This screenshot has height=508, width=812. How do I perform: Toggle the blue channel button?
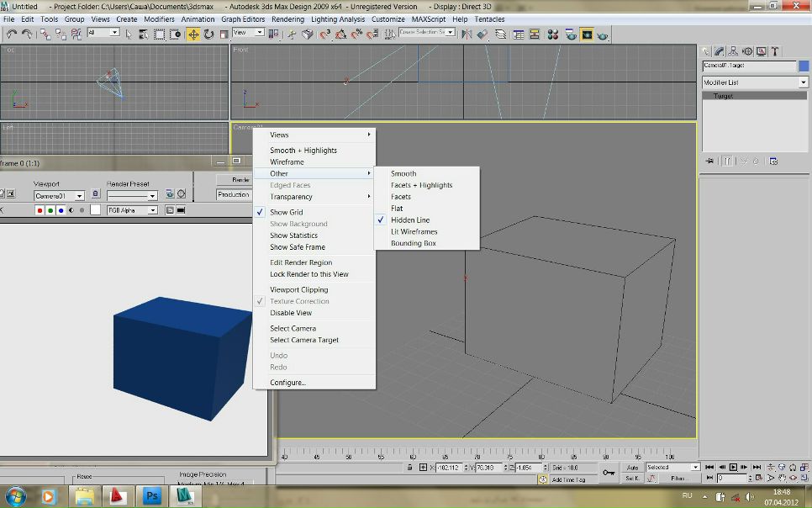[61, 210]
